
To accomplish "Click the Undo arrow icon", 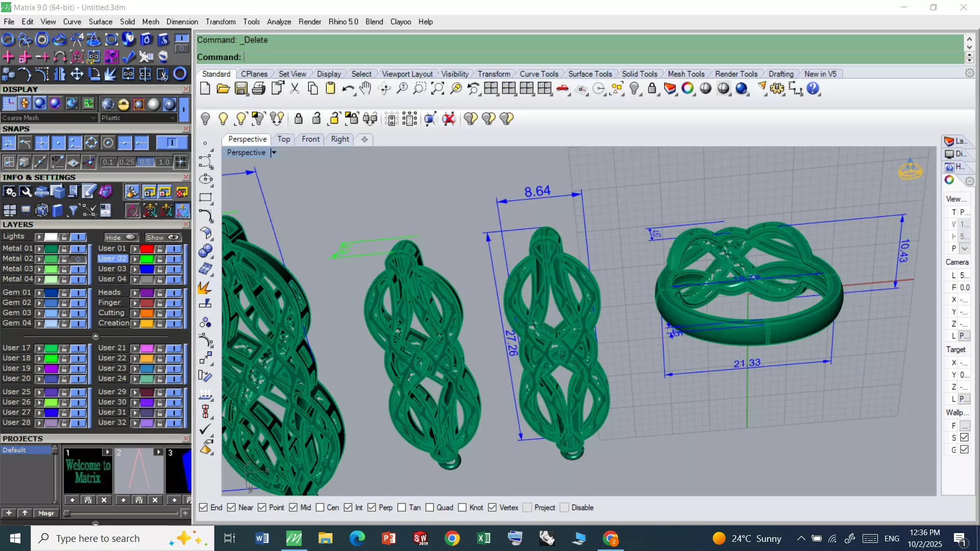I will coord(348,89).
